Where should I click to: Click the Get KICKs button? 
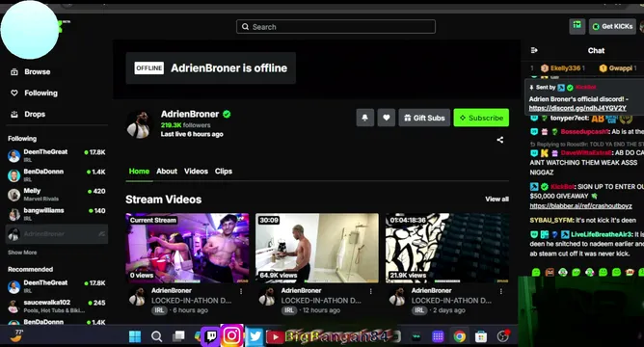[612, 26]
